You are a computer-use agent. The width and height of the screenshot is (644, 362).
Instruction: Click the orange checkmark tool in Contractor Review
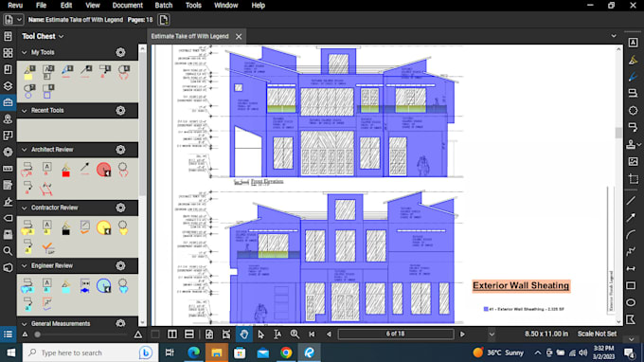click(x=47, y=247)
